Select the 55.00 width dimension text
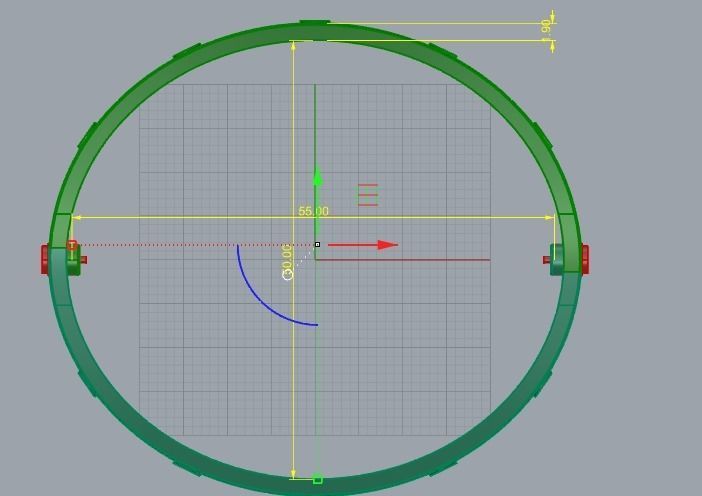Image resolution: width=702 pixels, height=496 pixels. [x=313, y=211]
